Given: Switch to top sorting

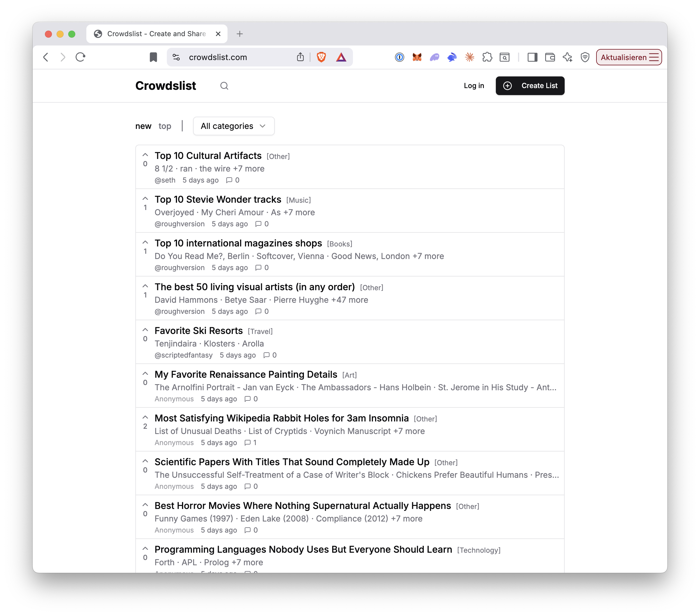Looking at the screenshot, I should (x=165, y=126).
